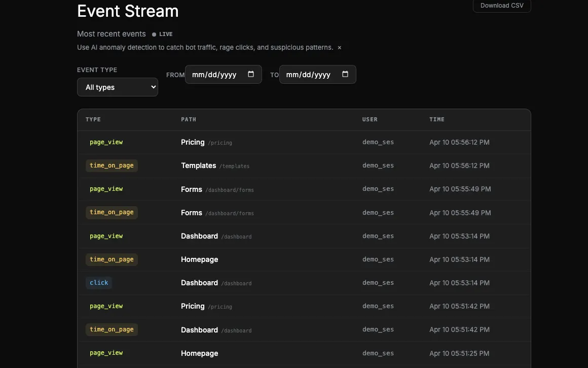Image resolution: width=588 pixels, height=368 pixels.
Task: Click the blue click event badge for Dashboard
Action: point(98,283)
